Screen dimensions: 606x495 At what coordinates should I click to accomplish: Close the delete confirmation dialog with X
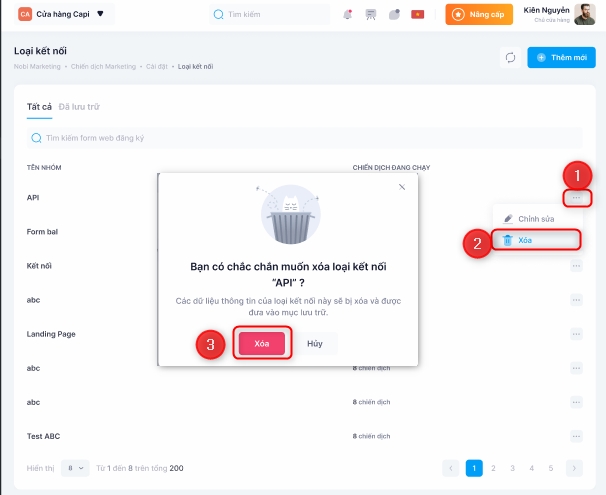pyautogui.click(x=402, y=186)
